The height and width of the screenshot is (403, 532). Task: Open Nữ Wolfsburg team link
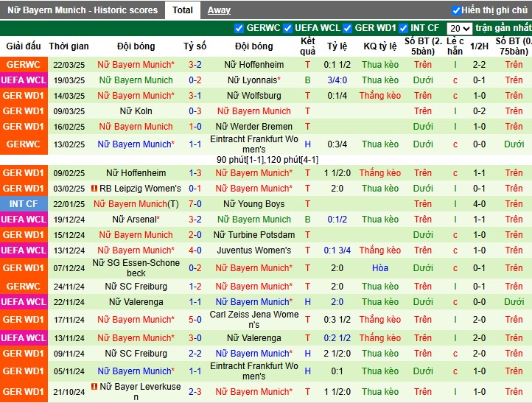(253, 96)
